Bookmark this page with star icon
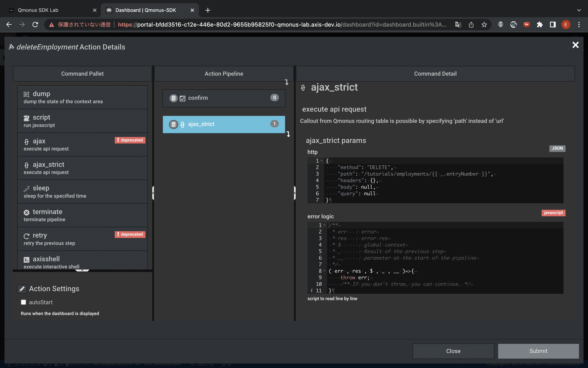Viewport: 588px width, 368px height. (x=484, y=25)
